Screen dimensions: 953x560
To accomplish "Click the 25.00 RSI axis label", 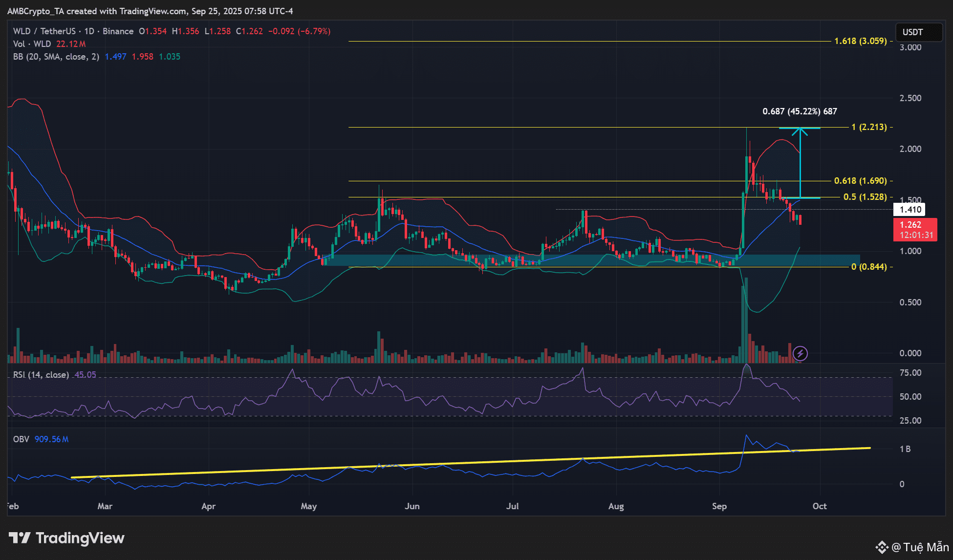I will (x=910, y=421).
